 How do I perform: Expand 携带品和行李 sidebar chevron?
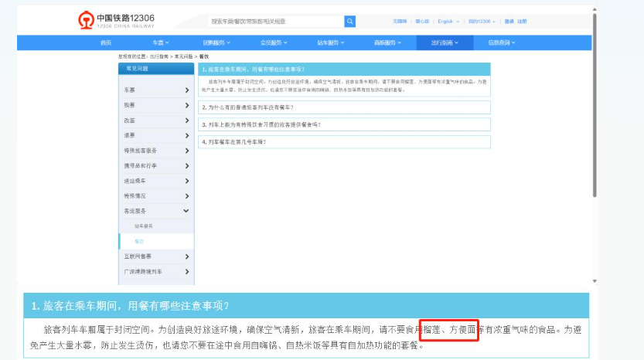pos(186,165)
